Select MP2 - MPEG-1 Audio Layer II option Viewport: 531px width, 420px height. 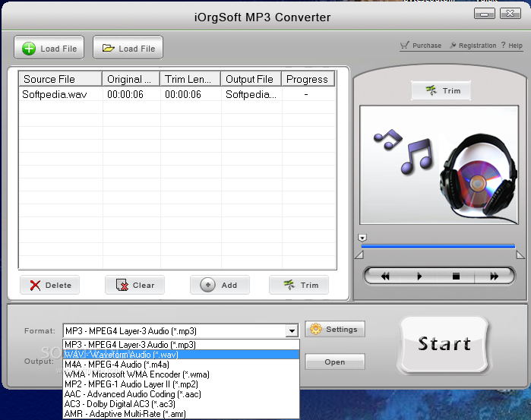click(181, 384)
